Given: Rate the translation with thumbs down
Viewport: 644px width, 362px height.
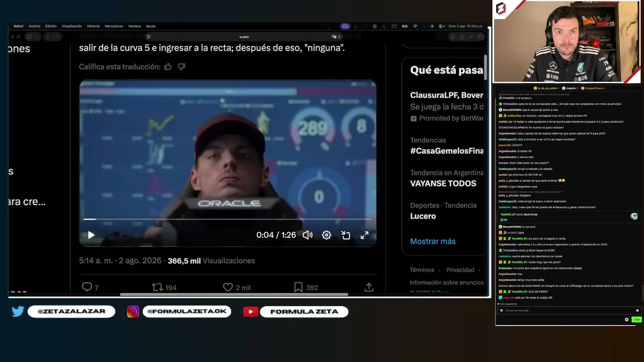Looking at the screenshot, I should [182, 66].
